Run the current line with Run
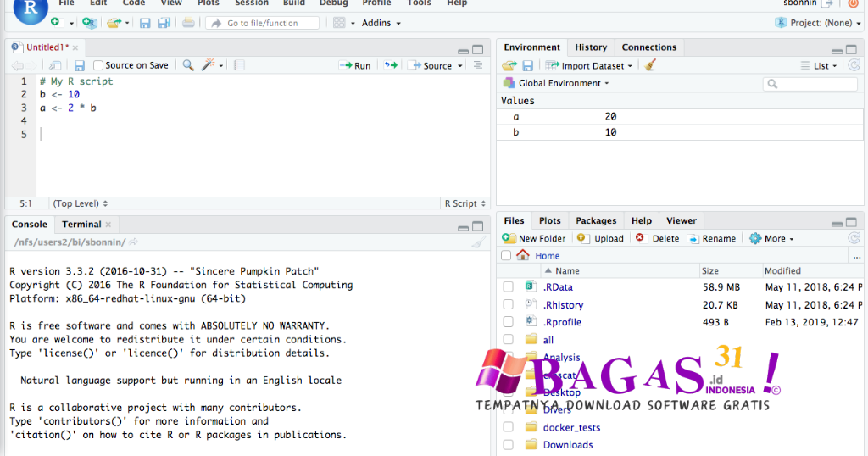 tap(355, 65)
